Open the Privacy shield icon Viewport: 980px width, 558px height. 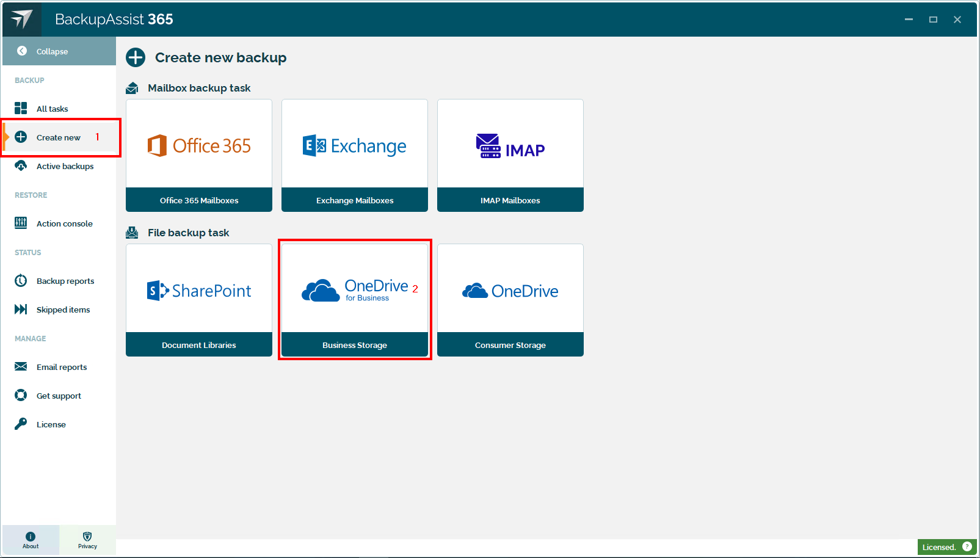[x=87, y=537]
